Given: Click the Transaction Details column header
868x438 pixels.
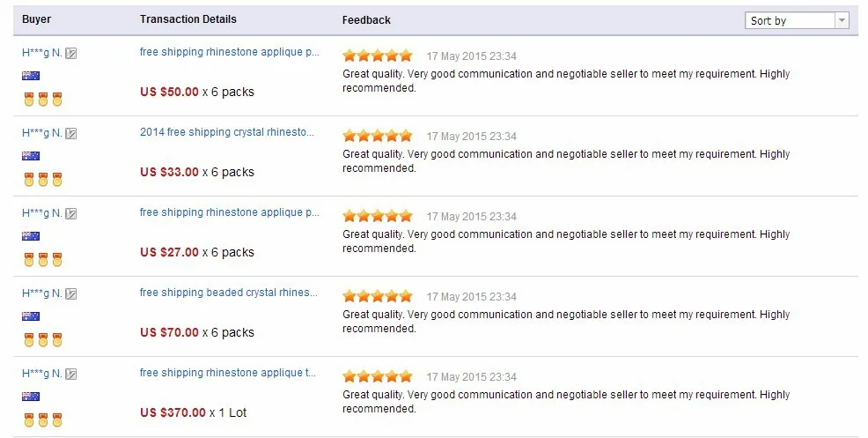Looking at the screenshot, I should (188, 19).
